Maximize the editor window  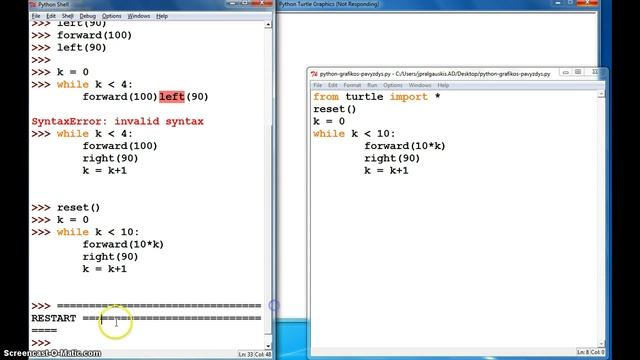coord(578,72)
